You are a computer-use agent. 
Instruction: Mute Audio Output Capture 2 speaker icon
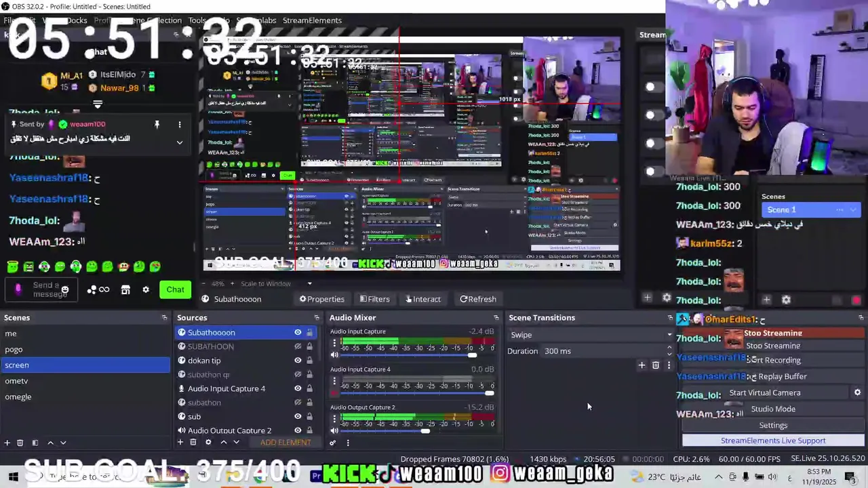coord(334,430)
